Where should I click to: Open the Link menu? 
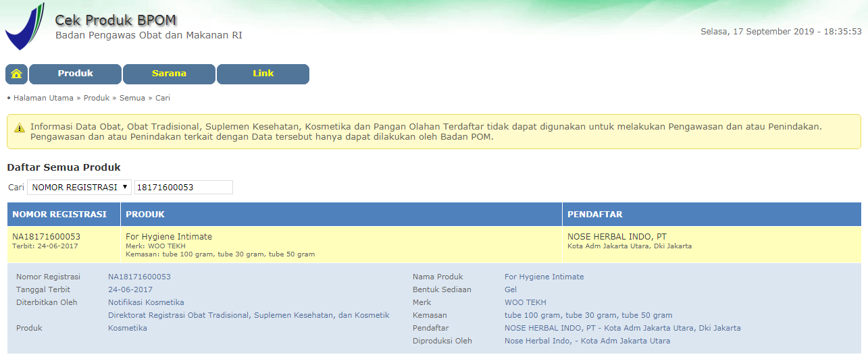coord(263,74)
